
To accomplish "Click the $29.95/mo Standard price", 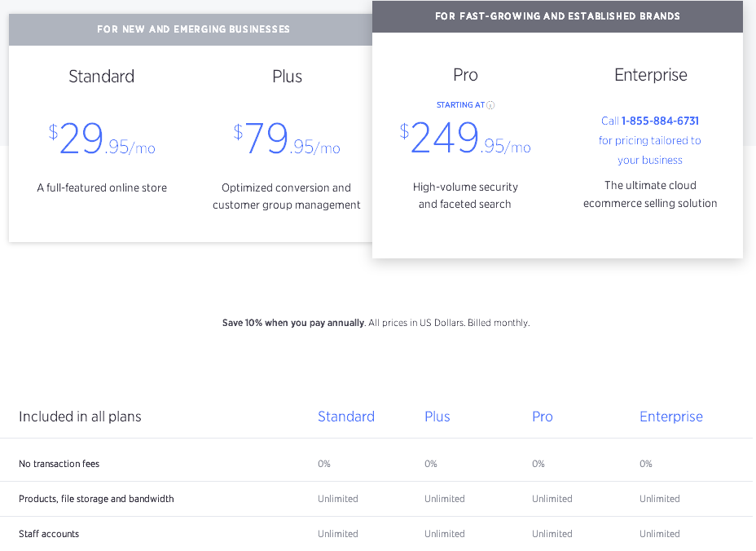I will click(101, 140).
